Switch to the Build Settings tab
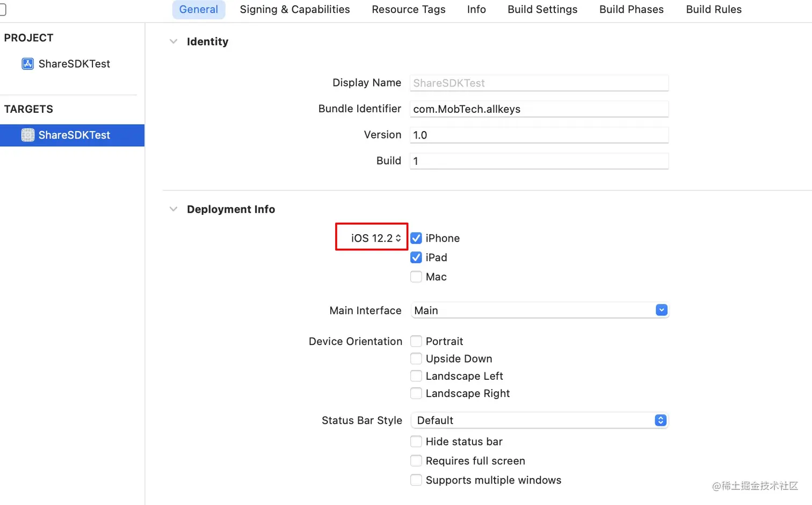This screenshot has height=505, width=812. [x=542, y=10]
